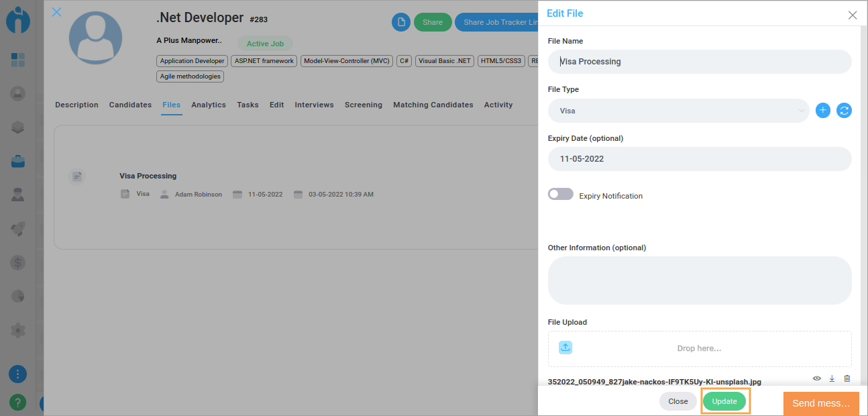Image resolution: width=868 pixels, height=416 pixels.
Task: Open the dashboard icon in left sidebar
Action: point(18,60)
